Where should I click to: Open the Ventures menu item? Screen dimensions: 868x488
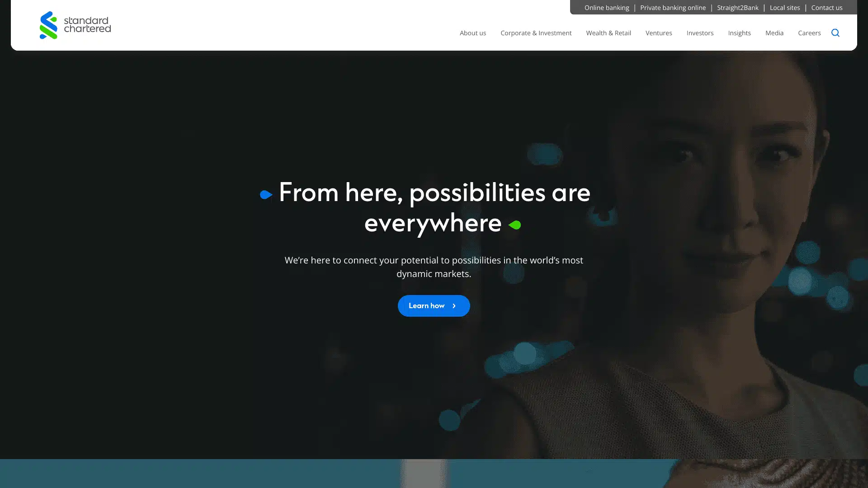pyautogui.click(x=659, y=33)
